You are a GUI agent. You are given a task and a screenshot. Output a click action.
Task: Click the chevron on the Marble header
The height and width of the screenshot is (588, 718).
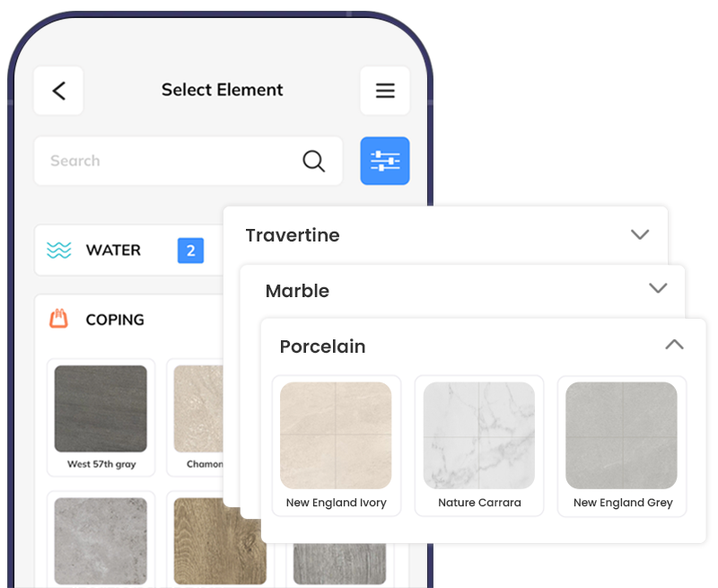[x=658, y=288]
